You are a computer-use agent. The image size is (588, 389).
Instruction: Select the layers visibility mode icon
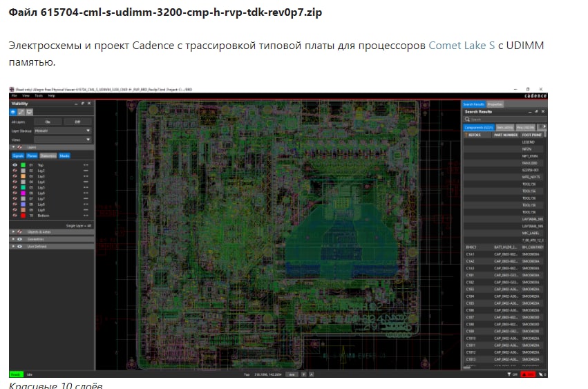point(13,112)
